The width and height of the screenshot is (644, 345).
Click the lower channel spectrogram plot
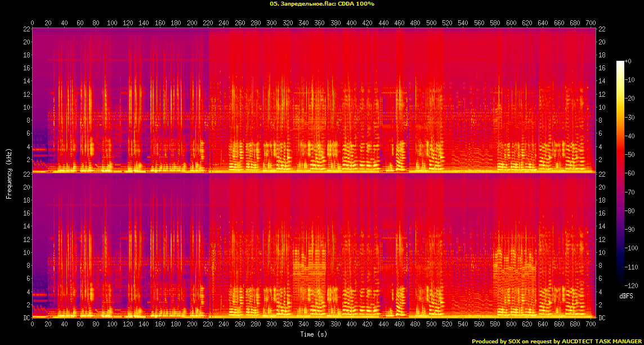pos(314,245)
